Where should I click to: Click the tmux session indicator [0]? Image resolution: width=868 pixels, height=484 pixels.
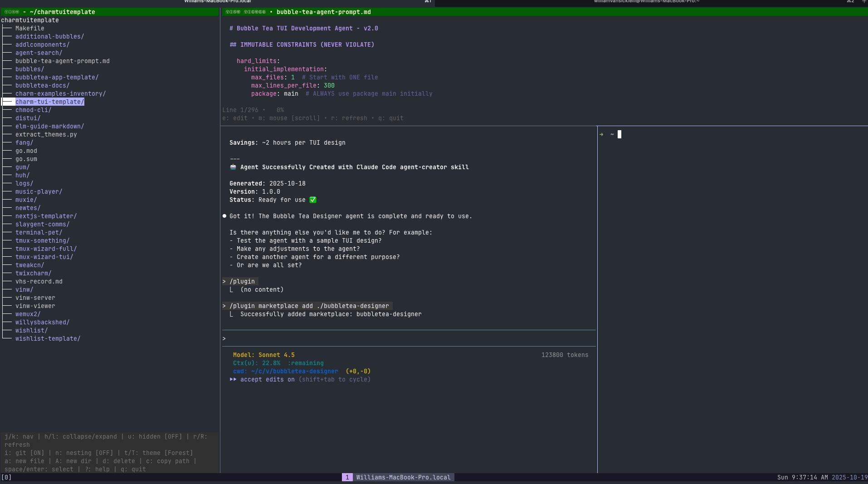6,477
